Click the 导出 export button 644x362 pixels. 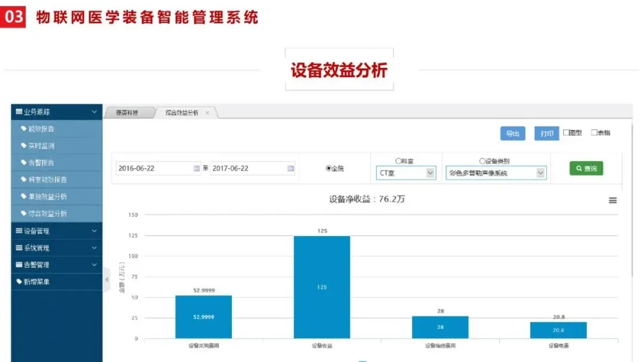513,133
